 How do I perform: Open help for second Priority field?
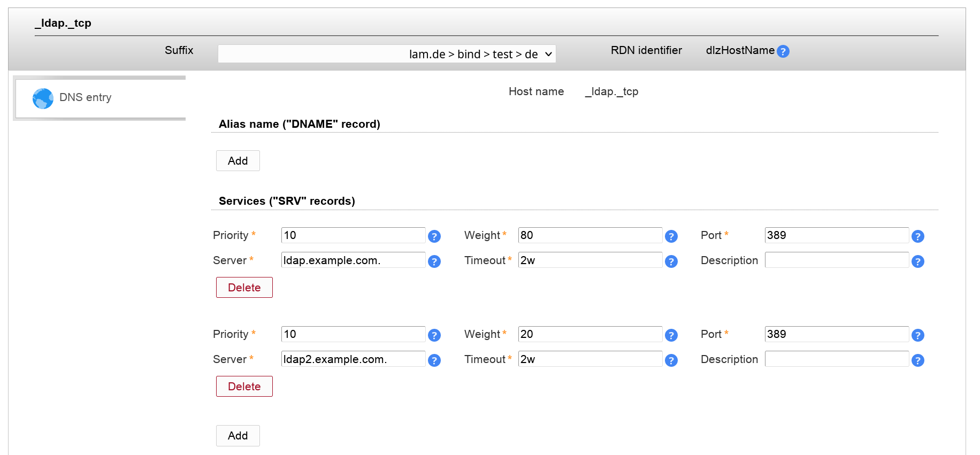(434, 335)
